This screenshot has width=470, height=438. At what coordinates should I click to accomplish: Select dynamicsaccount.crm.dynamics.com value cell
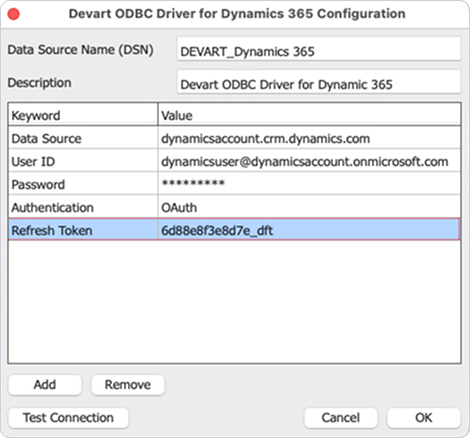pos(309,138)
